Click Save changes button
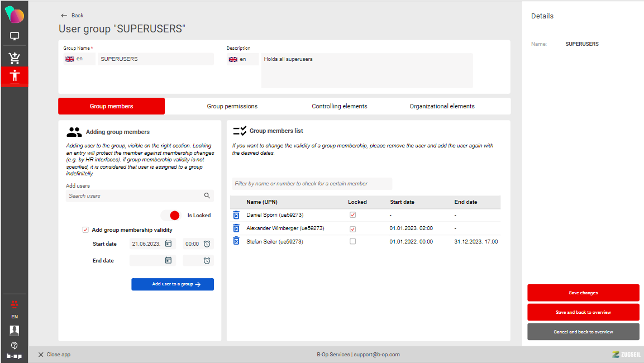Viewport: 644px width, 363px height. tap(583, 293)
